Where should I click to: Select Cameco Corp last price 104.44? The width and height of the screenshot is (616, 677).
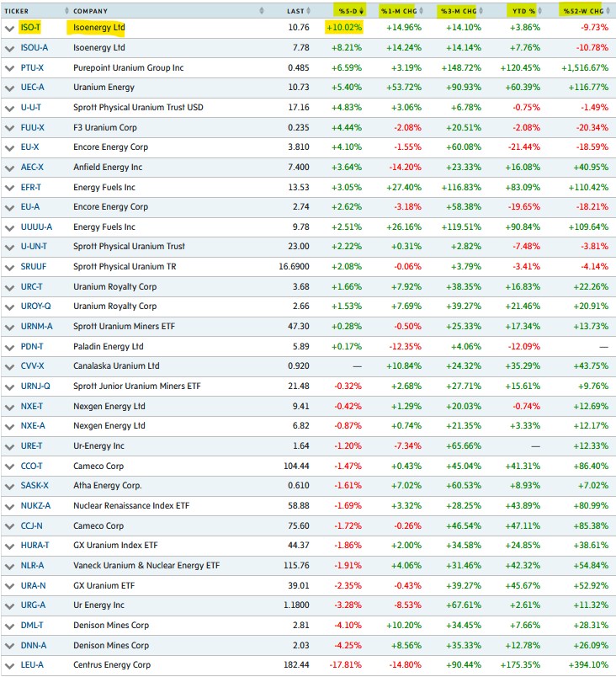coord(296,466)
